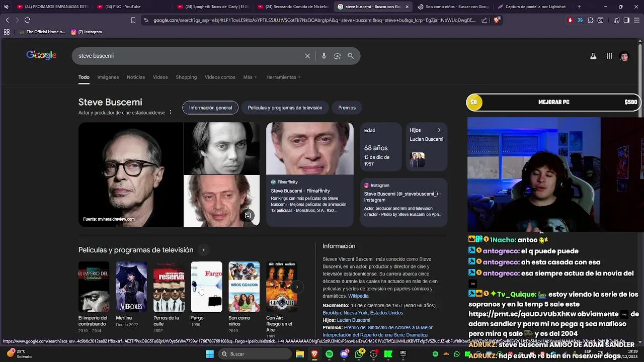Expand Películas y programas de televisión arrow
Viewport: 644px width, 362px height.
pos(203,250)
